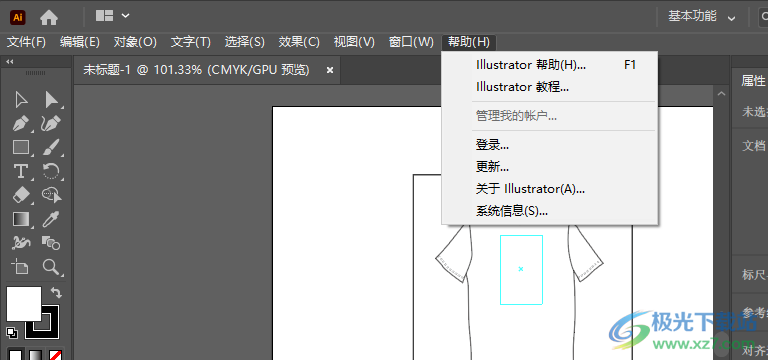Select the Eraser tool

click(x=21, y=195)
